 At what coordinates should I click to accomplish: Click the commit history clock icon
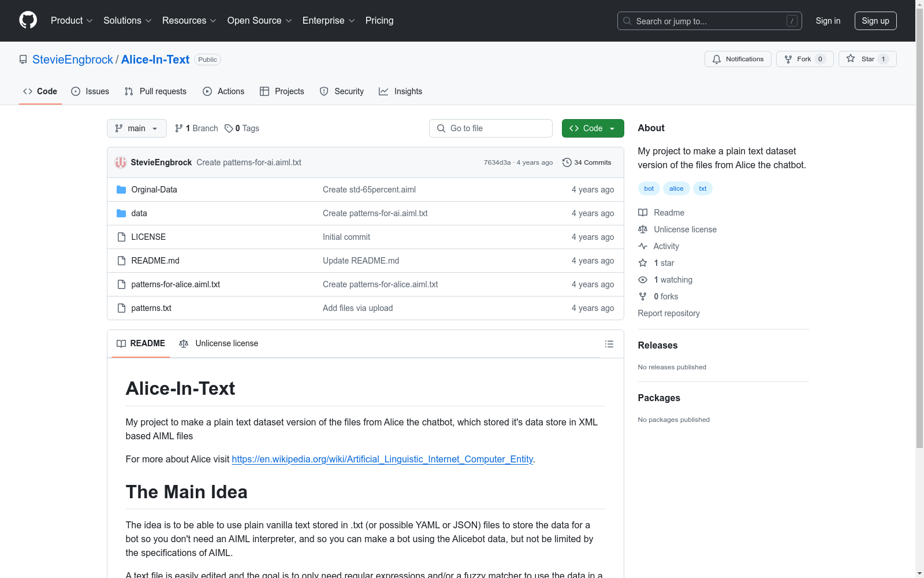pos(567,162)
